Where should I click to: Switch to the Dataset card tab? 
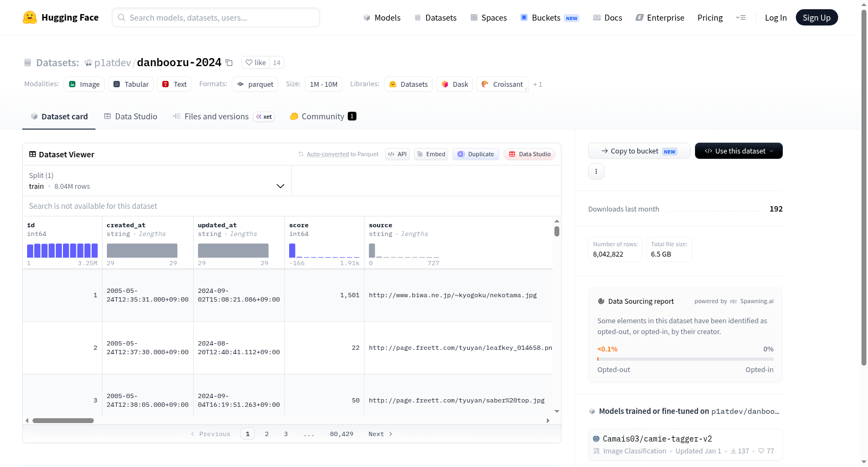tap(59, 116)
